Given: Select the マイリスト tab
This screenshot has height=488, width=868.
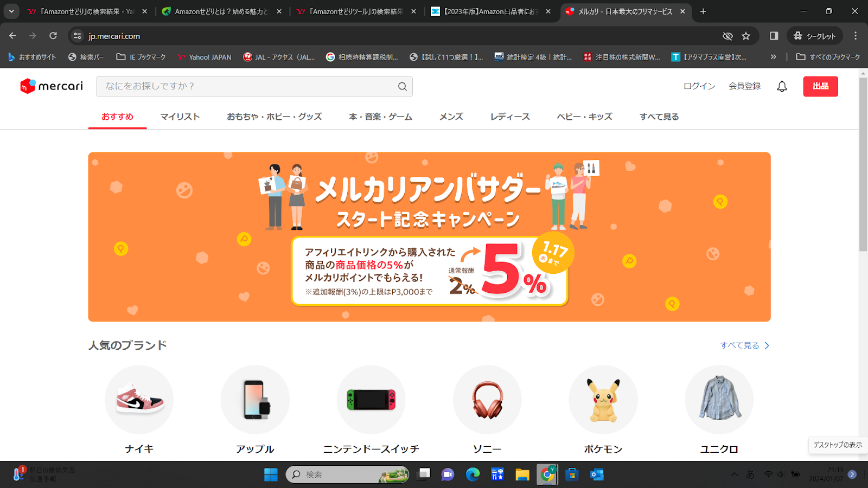Looking at the screenshot, I should coord(180,117).
